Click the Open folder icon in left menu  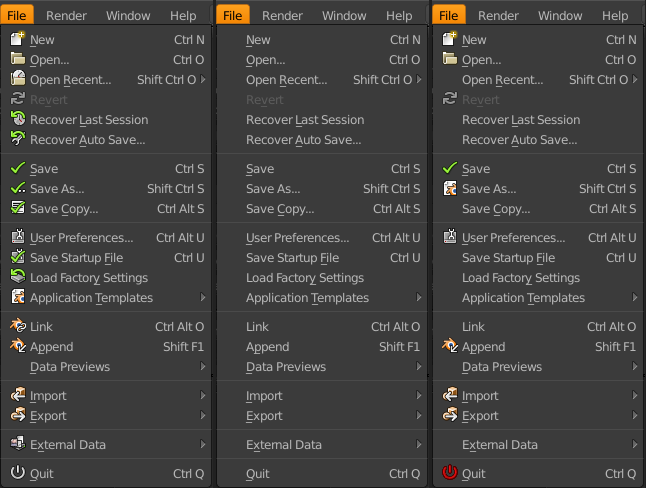point(18,59)
